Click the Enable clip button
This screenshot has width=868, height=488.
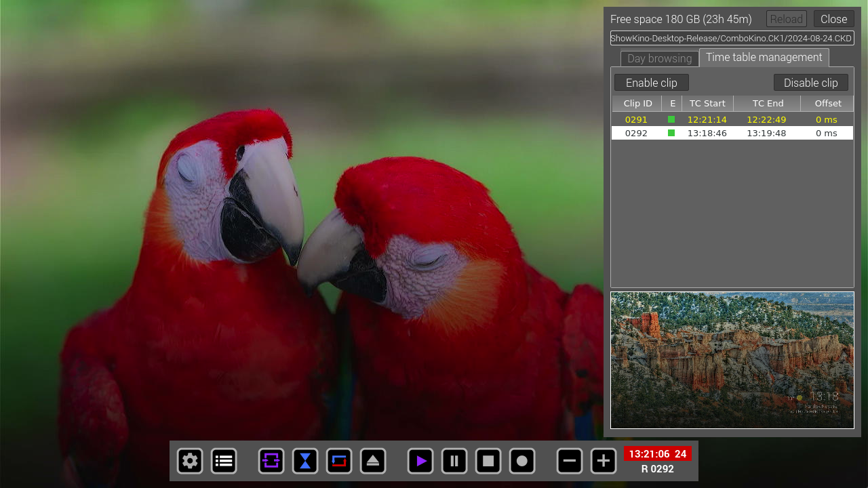point(651,83)
